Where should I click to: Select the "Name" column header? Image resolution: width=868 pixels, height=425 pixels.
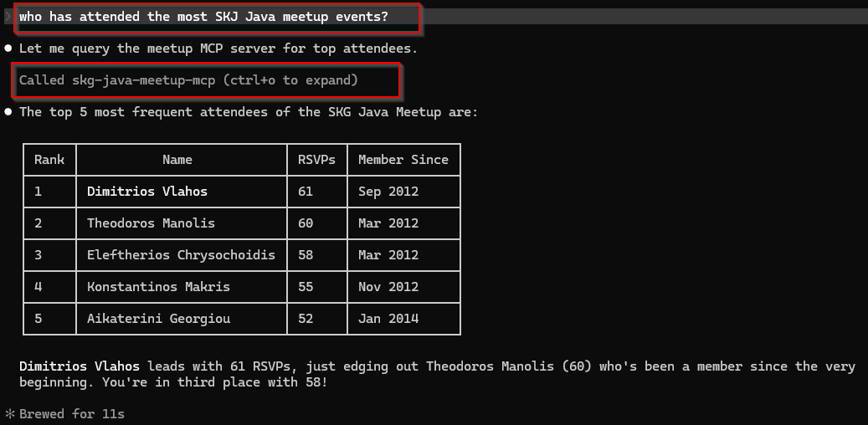click(177, 160)
